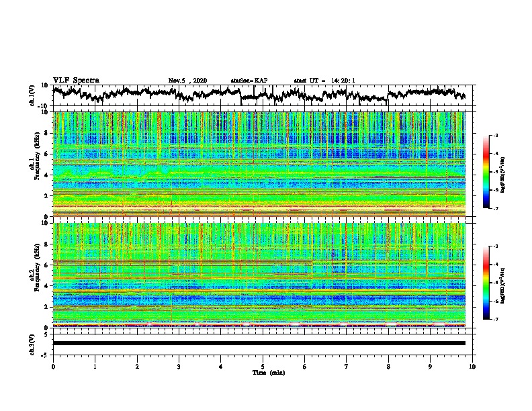The width and height of the screenshot is (532, 411).
Task: Click the "1" tick on the time axis
Action: click(x=95, y=367)
